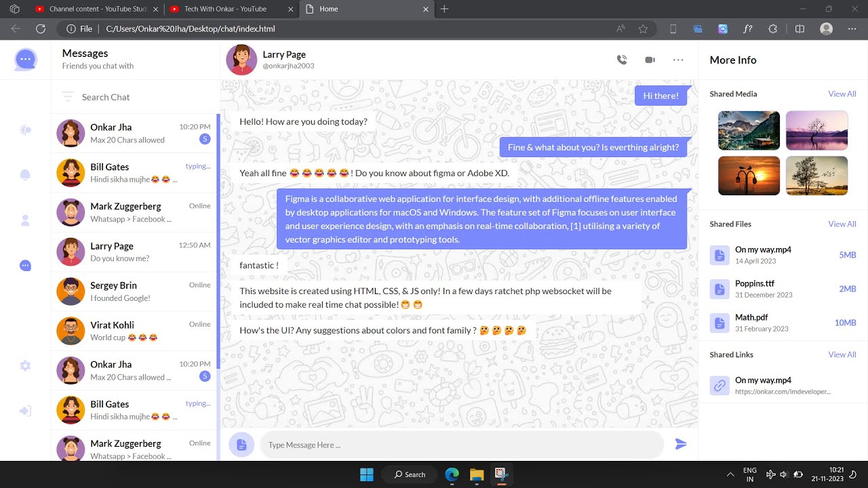Open Bill Gates chat showing typing

[134, 173]
